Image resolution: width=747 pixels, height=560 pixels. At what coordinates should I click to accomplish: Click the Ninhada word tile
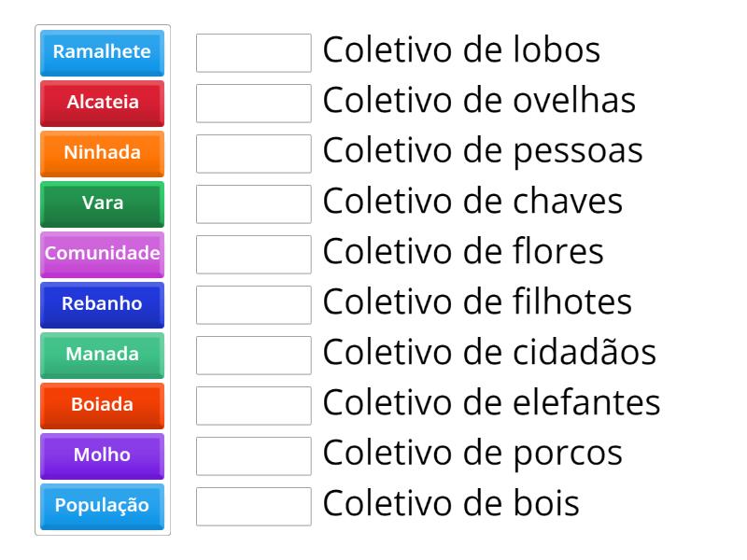coord(101,154)
